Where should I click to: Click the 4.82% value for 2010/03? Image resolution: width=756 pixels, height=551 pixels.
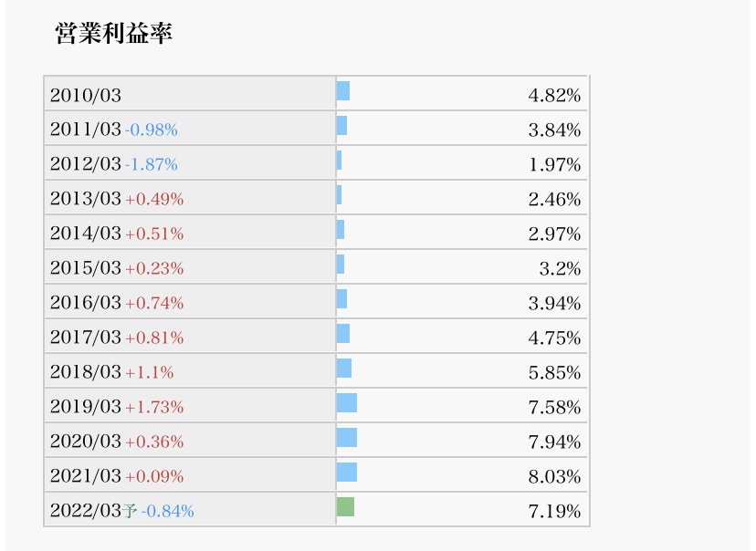pyautogui.click(x=554, y=95)
